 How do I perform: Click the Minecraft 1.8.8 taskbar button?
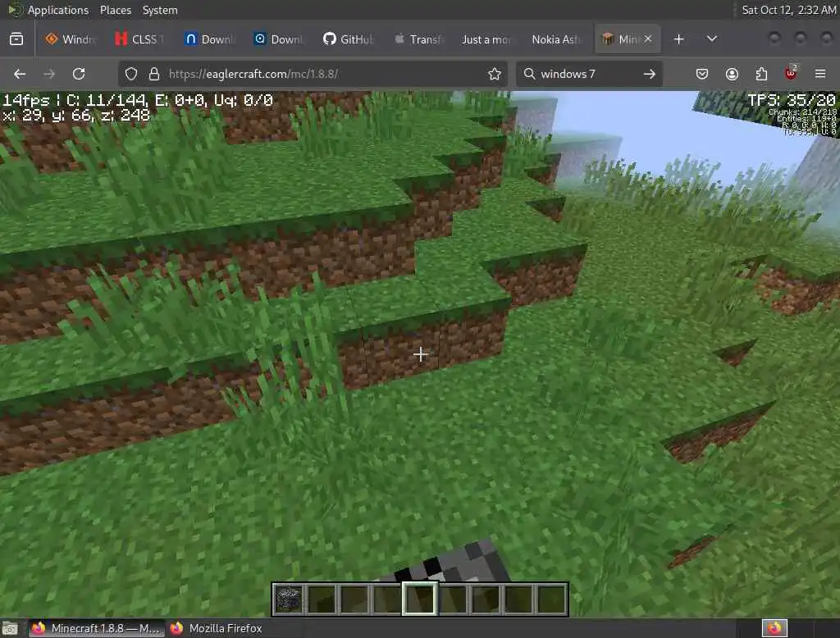click(97, 628)
